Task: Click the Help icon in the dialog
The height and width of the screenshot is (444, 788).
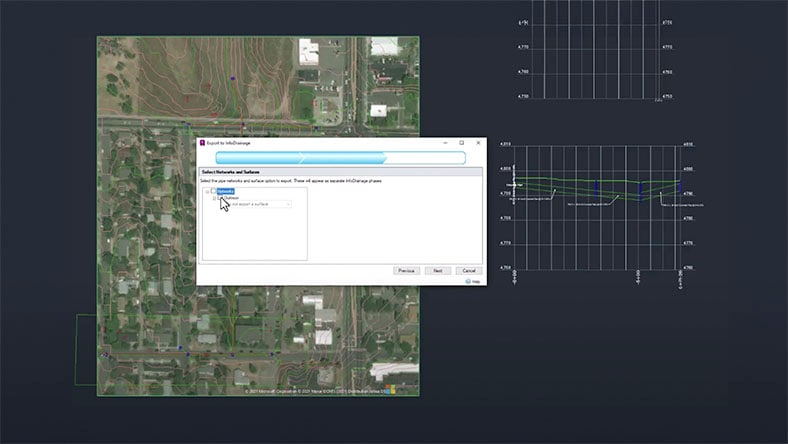Action: click(x=468, y=281)
